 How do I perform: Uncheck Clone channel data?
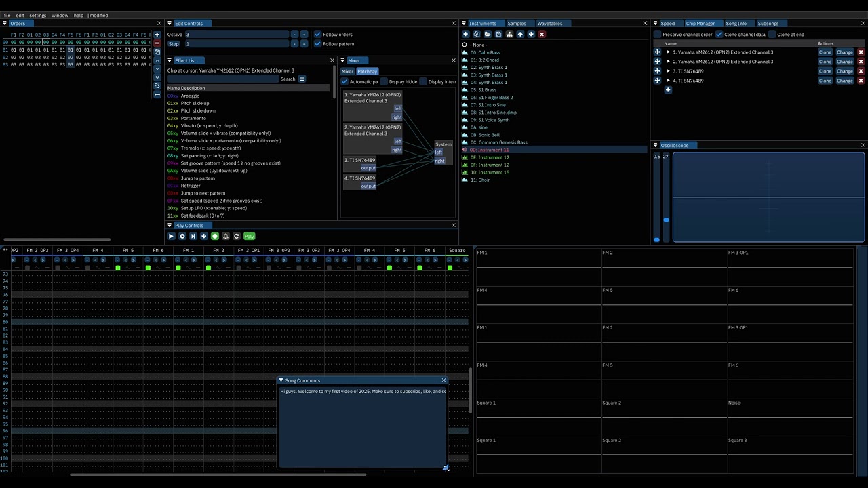point(719,35)
